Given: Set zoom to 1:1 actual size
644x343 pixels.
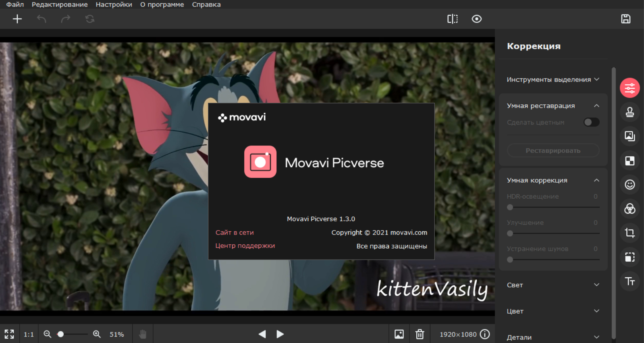Looking at the screenshot, I should pos(29,334).
